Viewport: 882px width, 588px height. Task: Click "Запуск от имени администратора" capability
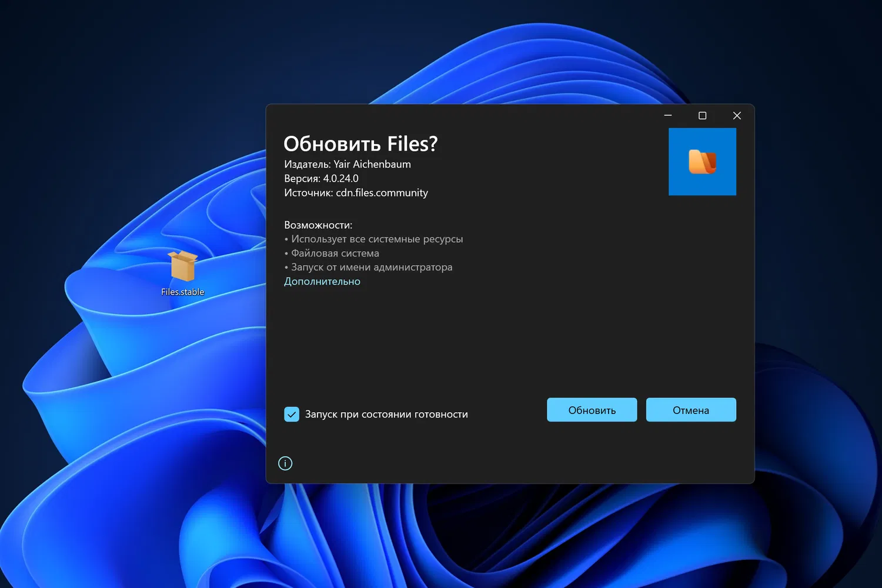(372, 268)
